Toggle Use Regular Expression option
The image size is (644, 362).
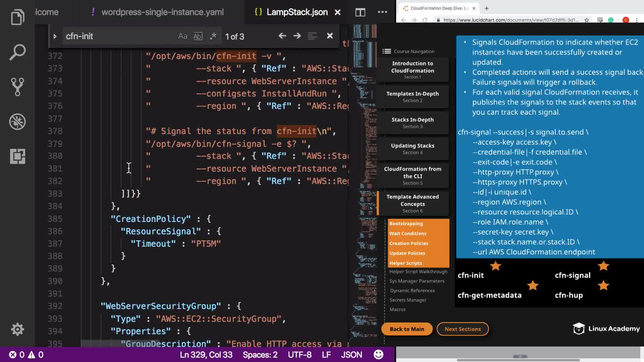pyautogui.click(x=213, y=36)
